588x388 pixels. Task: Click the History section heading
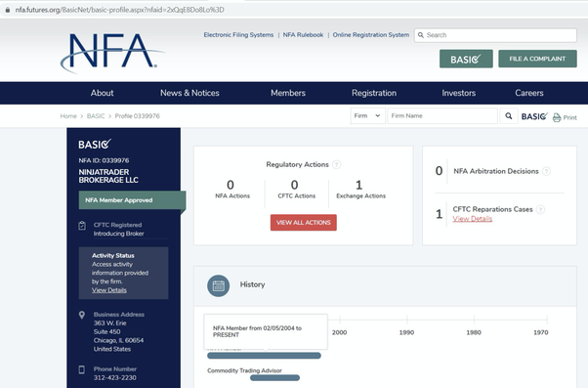[252, 284]
